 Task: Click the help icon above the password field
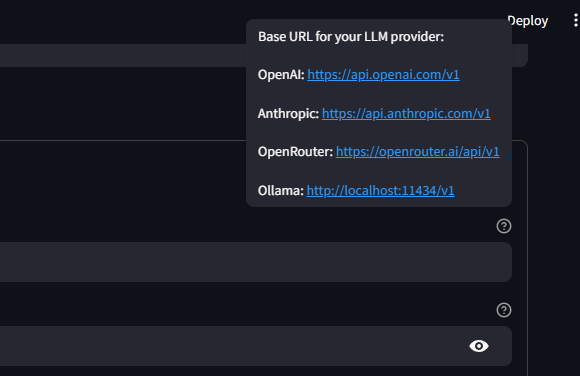[504, 310]
